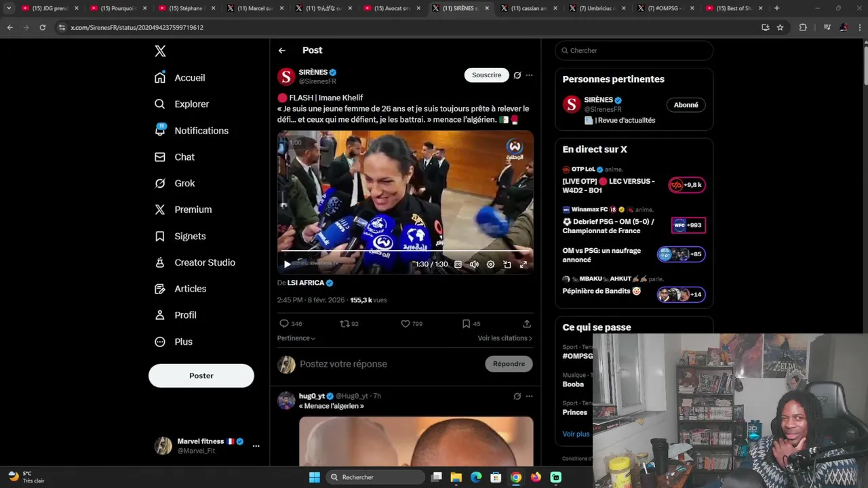The image size is (868, 488).
Task: Click reply icon with 346 replies
Action: coord(291,324)
